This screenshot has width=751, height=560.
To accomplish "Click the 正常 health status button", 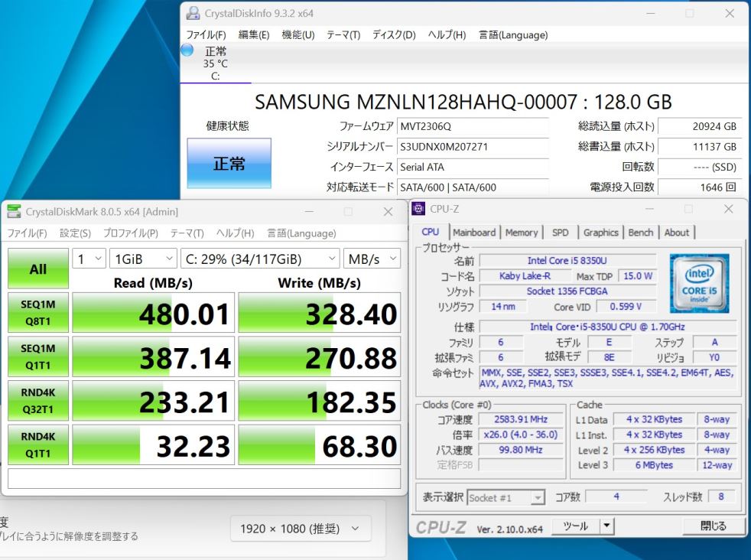I will click(x=229, y=164).
